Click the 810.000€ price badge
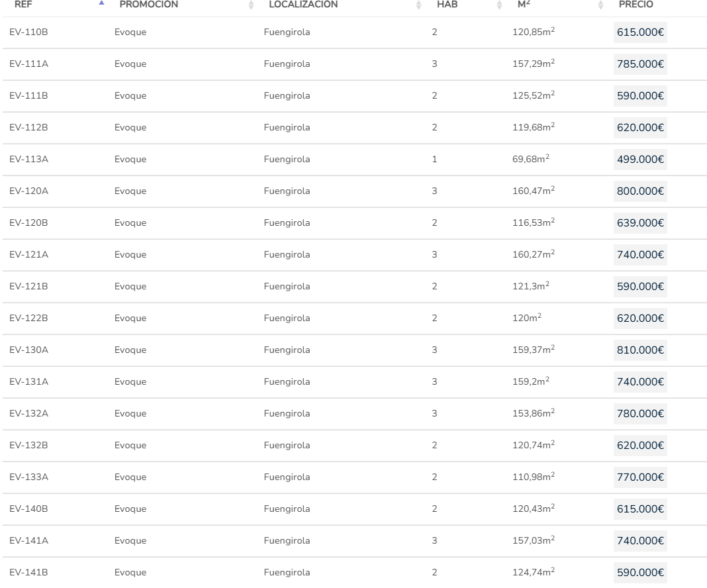 coord(640,350)
